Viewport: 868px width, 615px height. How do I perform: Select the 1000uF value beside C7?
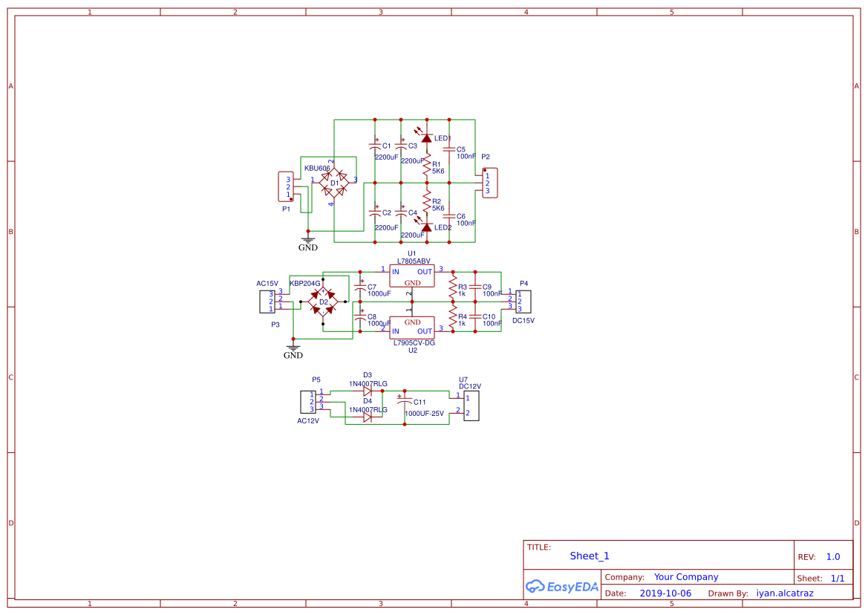coord(379,293)
